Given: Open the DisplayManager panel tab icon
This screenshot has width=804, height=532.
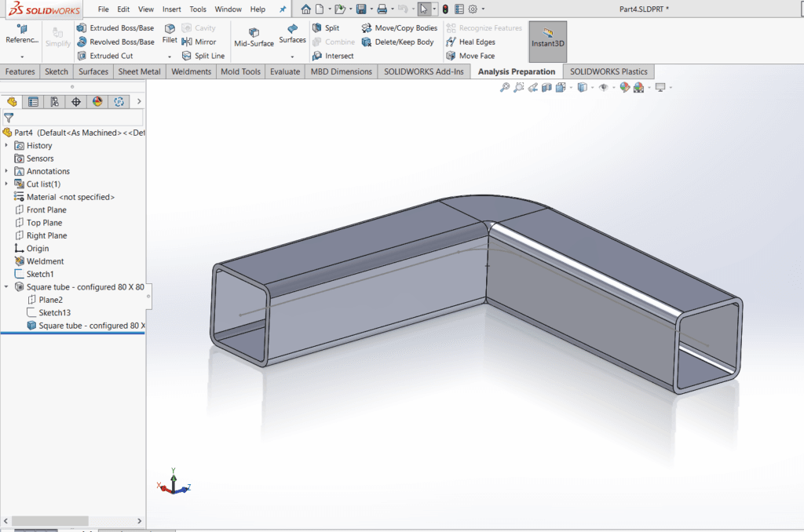Looking at the screenshot, I should (97, 101).
